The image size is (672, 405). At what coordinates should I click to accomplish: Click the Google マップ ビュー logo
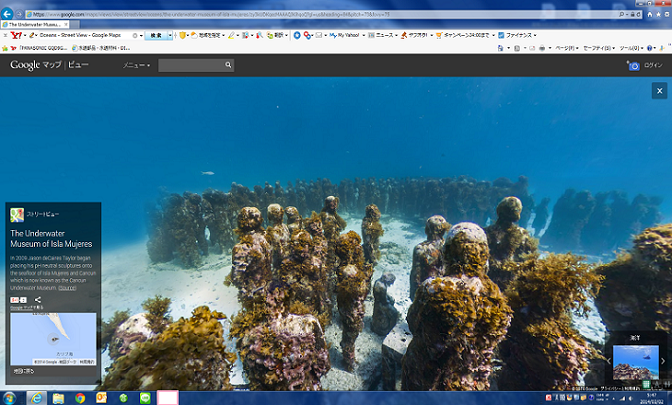coord(49,65)
